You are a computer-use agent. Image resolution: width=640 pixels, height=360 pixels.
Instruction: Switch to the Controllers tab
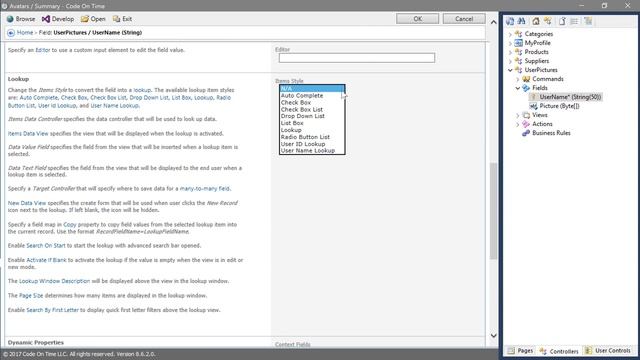[x=559, y=351]
